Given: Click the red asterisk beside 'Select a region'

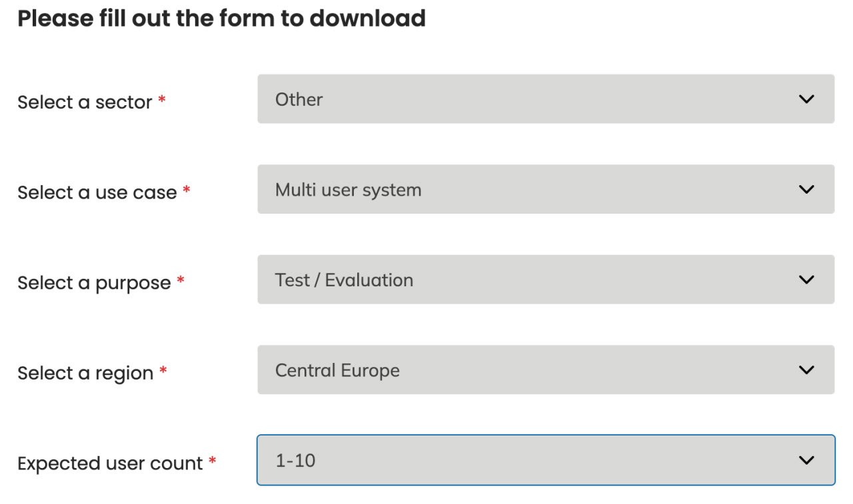Looking at the screenshot, I should tap(163, 372).
